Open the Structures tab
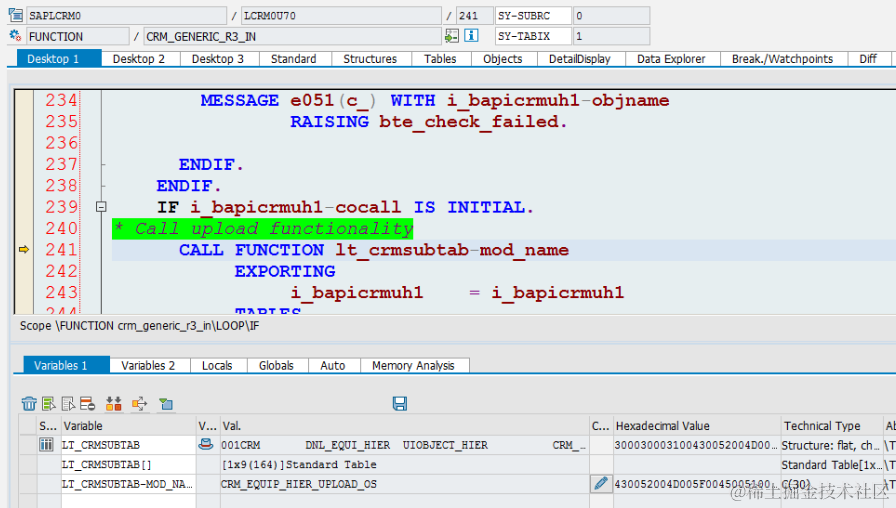 coord(370,59)
